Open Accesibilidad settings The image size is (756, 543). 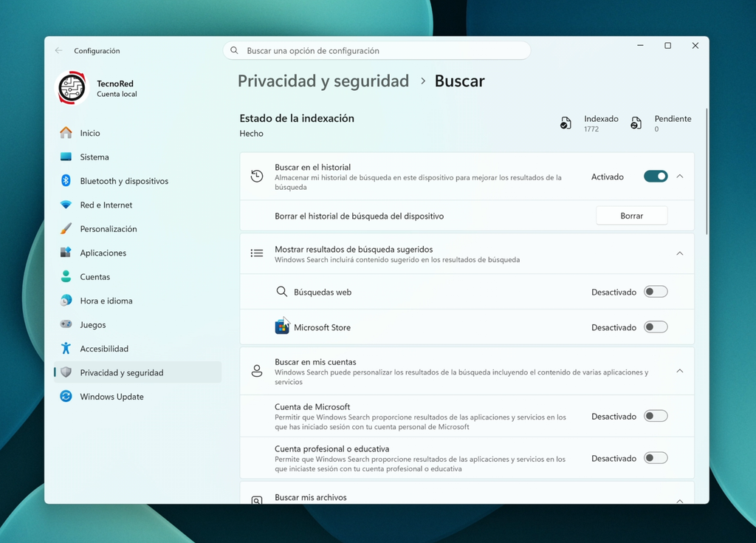137,349
